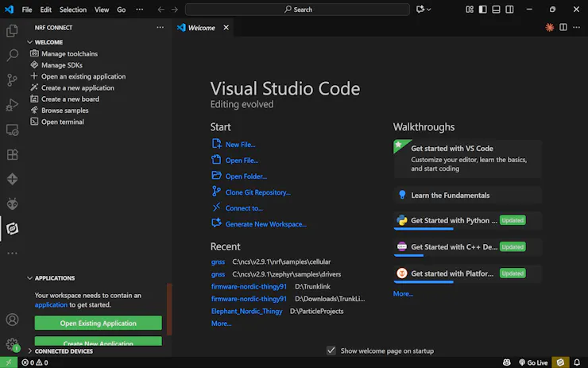Click Open an existing application
This screenshot has width=588, height=368.
(83, 76)
